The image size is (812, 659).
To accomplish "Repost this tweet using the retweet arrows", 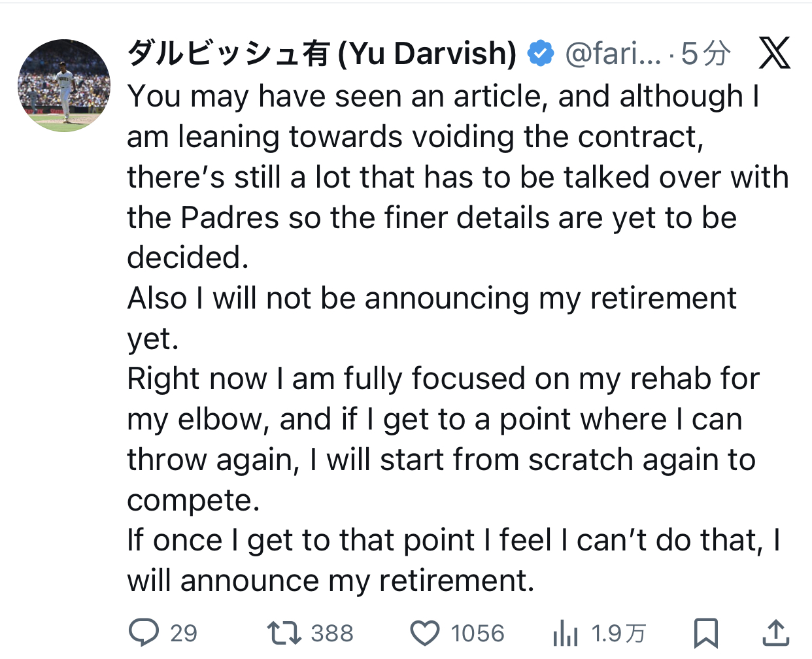I will click(284, 633).
